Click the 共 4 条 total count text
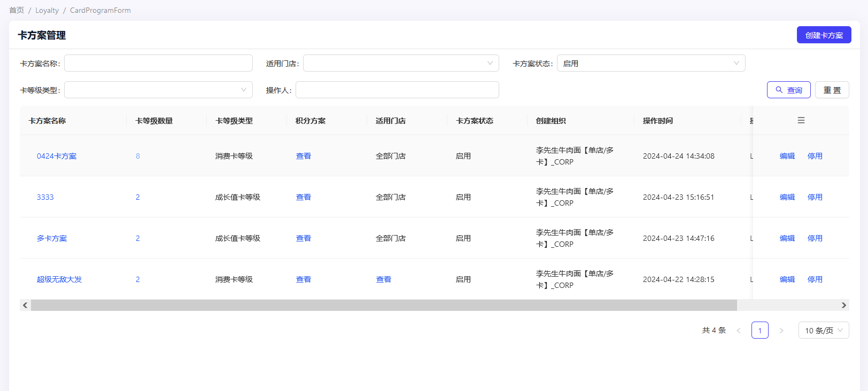 point(714,331)
